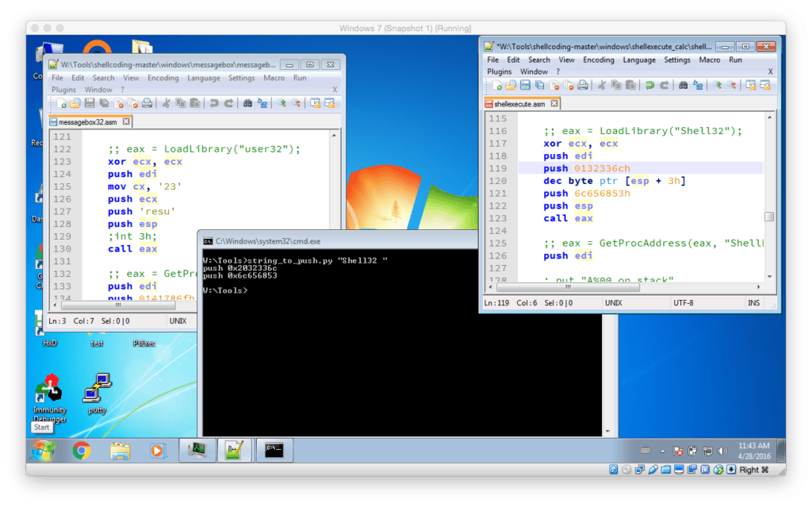Click cmd.exe window title bar text
The height and width of the screenshot is (507, 812).
(268, 241)
